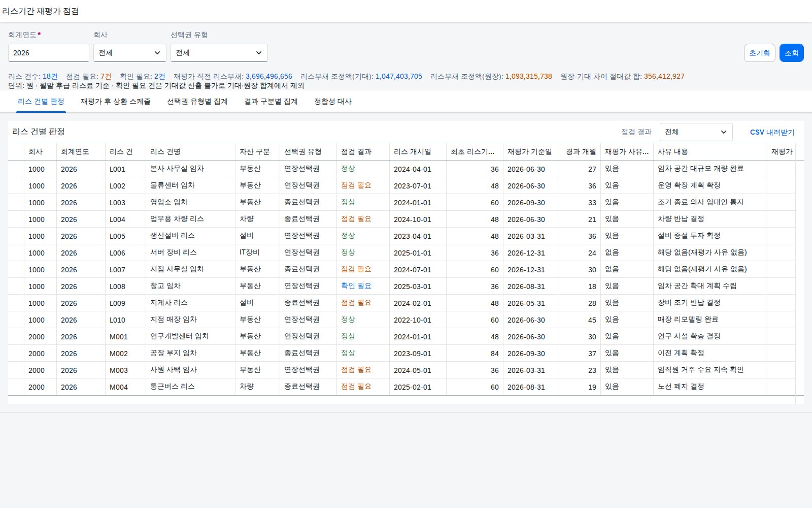
Task: Click the 점검 필요 7건 summary value
Action: click(x=106, y=76)
